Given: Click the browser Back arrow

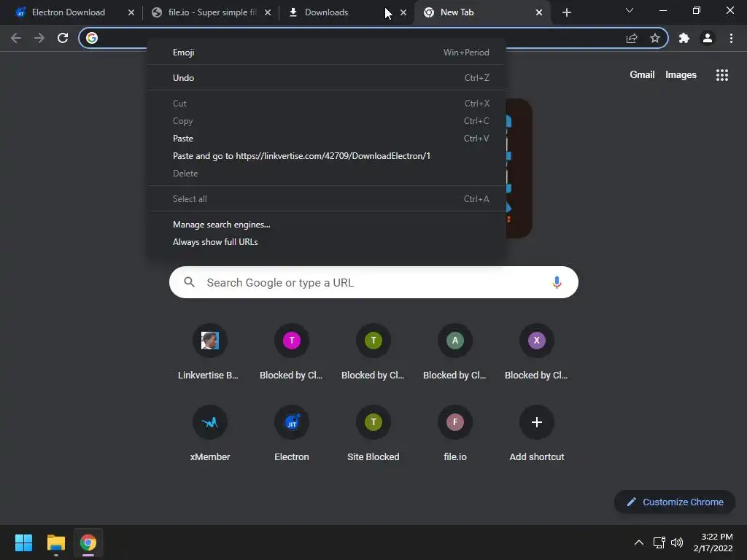Looking at the screenshot, I should click(x=16, y=38).
